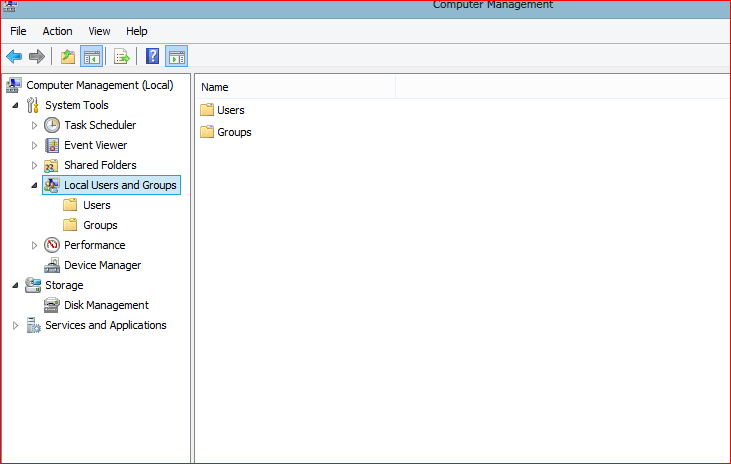Collapse the Storage node
This screenshot has width=731, height=464.
15,285
